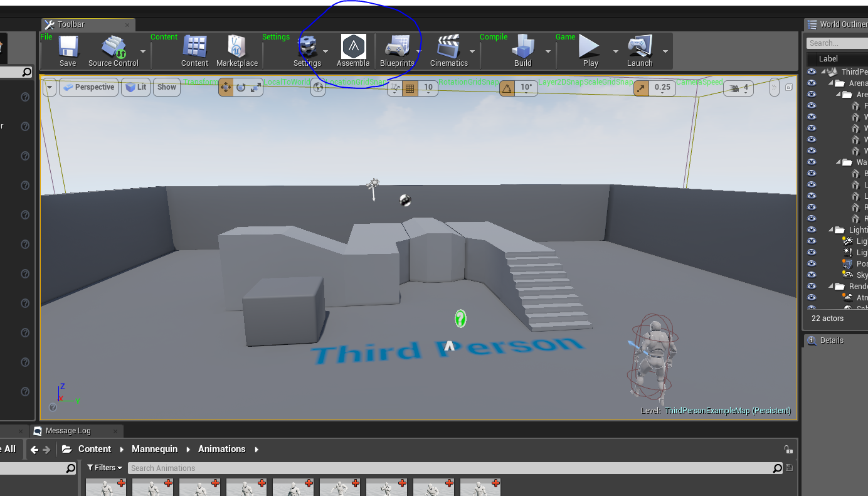Expand hidden viewport toolbar chevrons
The width and height of the screenshot is (868, 496).
point(774,88)
